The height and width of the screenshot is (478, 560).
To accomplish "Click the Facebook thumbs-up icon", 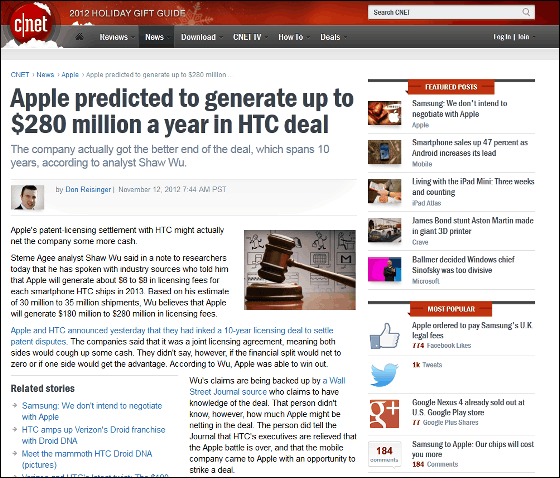I will coord(384,335).
